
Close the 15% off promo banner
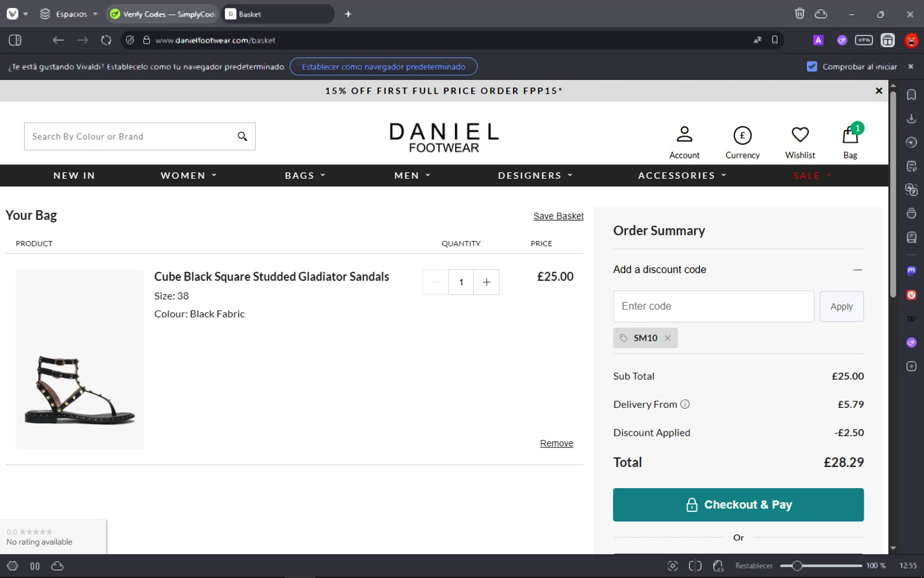[879, 91]
